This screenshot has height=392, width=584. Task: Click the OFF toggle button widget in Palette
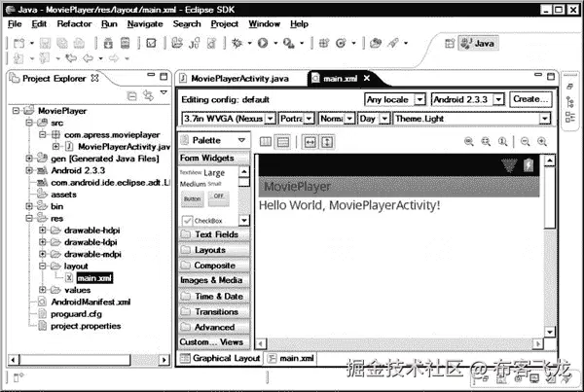[x=219, y=198]
